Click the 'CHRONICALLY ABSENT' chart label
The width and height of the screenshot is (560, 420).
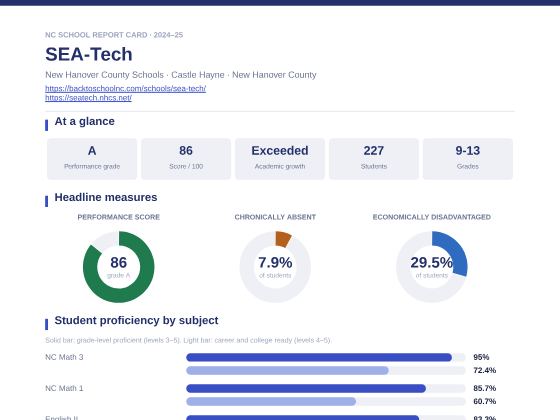click(x=275, y=217)
